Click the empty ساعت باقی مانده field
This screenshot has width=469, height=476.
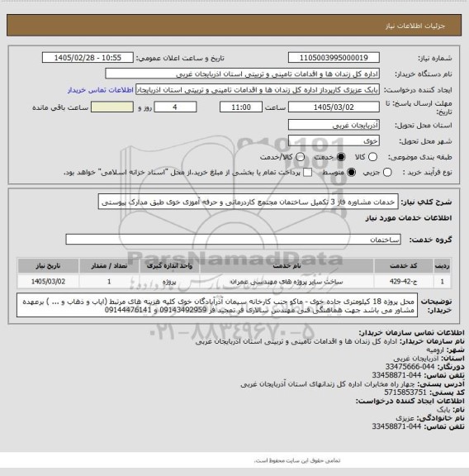pyautogui.click(x=112, y=107)
